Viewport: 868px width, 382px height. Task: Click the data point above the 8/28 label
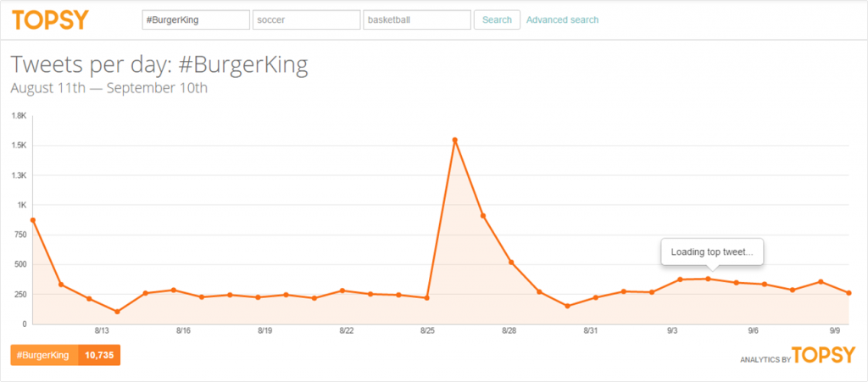pos(511,263)
